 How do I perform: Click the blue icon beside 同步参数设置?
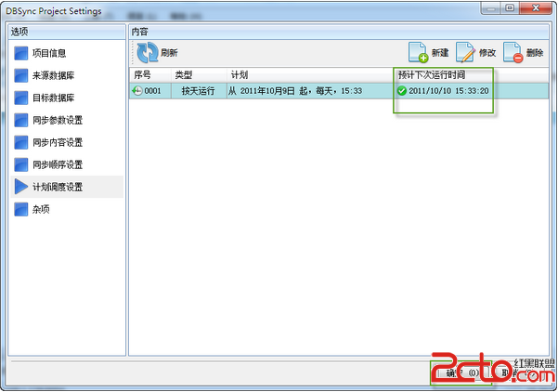(21, 120)
